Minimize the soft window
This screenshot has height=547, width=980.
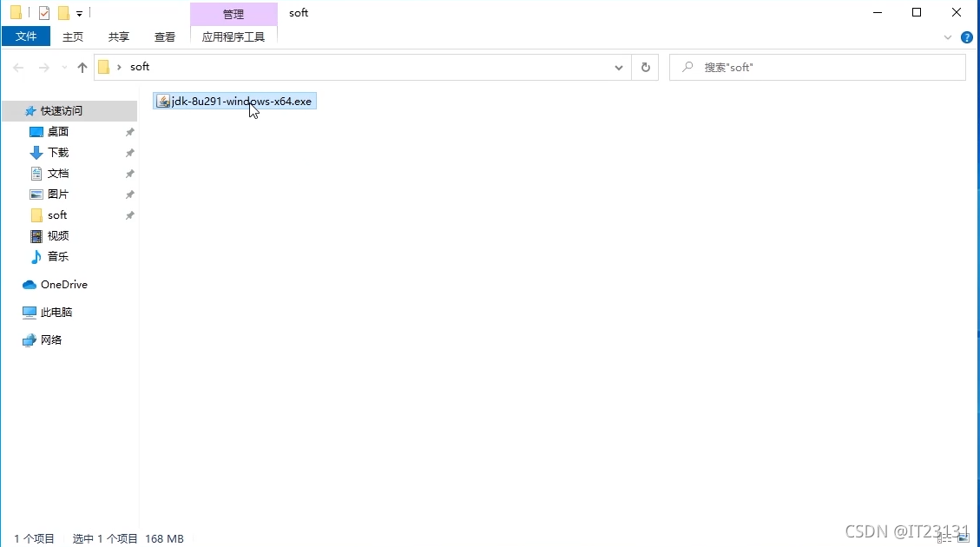[878, 12]
